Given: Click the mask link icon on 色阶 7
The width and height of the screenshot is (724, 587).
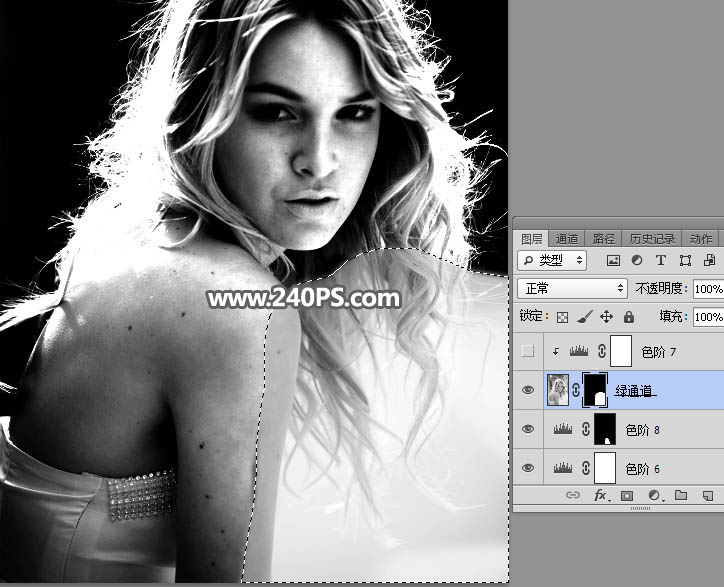Looking at the screenshot, I should pos(601,351).
